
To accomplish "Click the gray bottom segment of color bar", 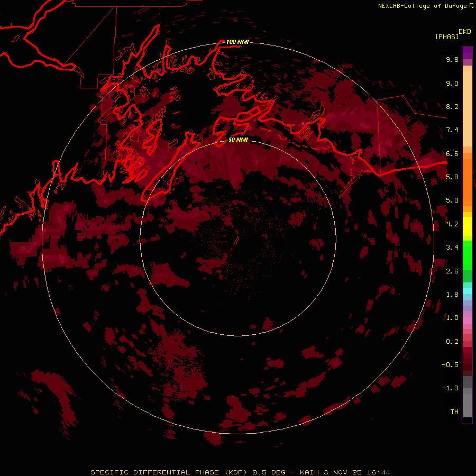I will click(467, 405).
